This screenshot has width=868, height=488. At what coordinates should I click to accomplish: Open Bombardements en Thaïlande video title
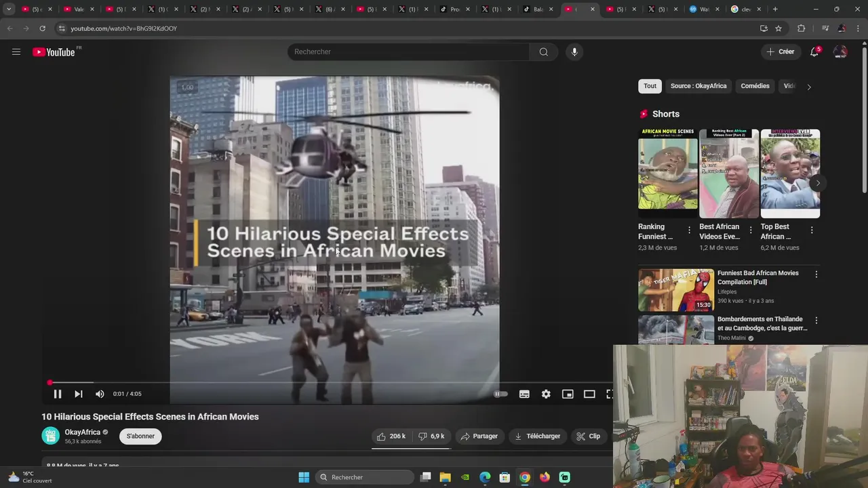click(x=762, y=323)
